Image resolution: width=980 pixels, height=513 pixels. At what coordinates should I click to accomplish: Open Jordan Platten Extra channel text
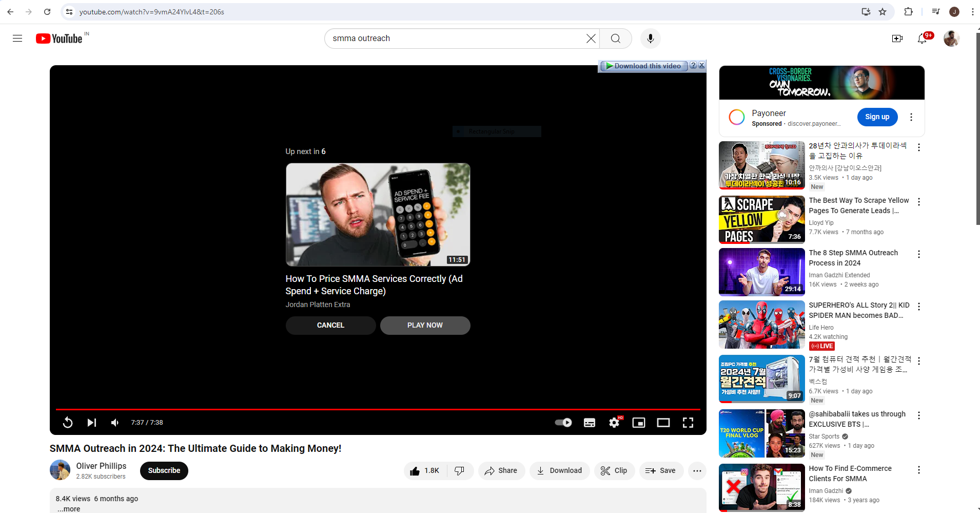point(318,305)
